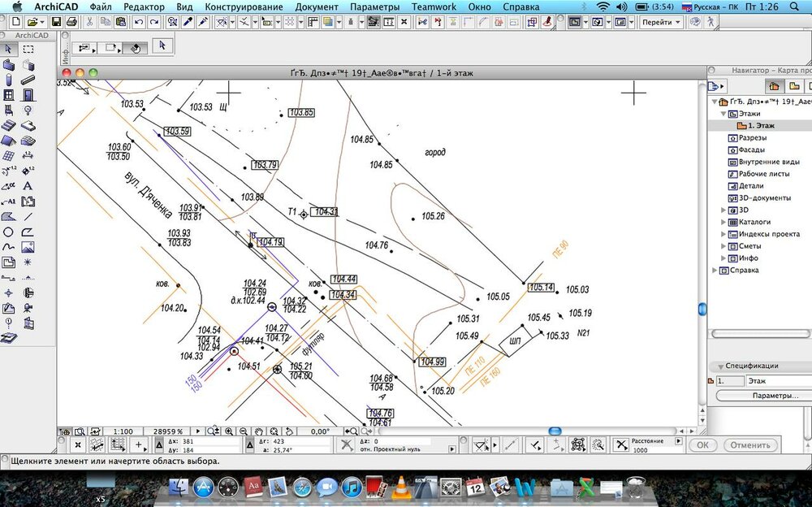Click the Отменить button
Screen dimensions: 812x507
pos(749,445)
